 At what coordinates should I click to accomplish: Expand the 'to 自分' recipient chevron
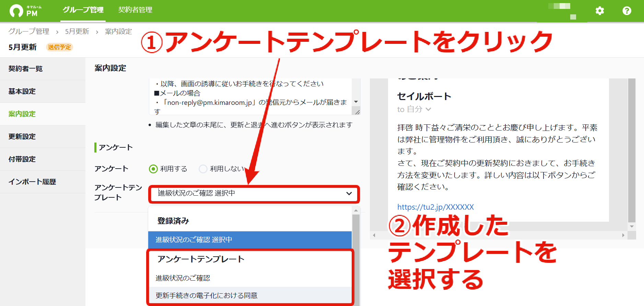tap(428, 109)
